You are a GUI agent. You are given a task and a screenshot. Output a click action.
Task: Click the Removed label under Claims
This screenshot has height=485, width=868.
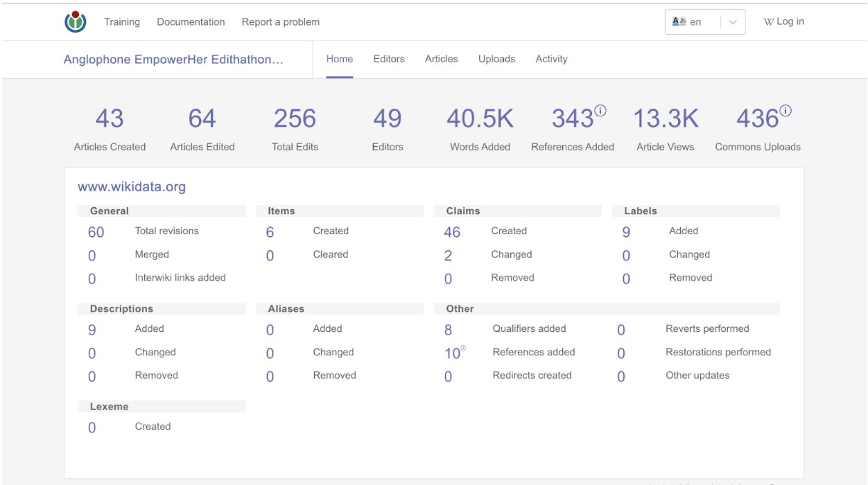click(x=513, y=277)
